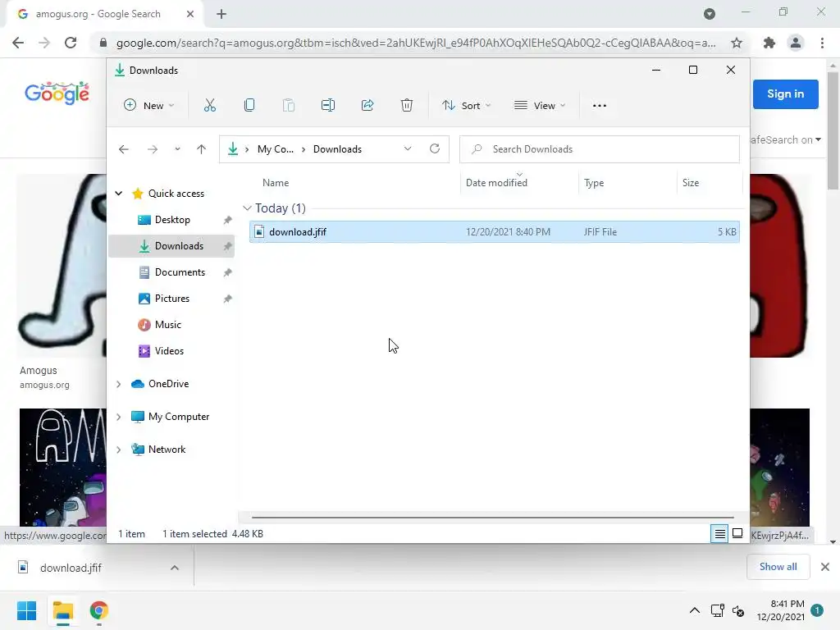Screen dimensions: 840x630
Task: Collapse the Quick access tree node
Action: tap(119, 194)
